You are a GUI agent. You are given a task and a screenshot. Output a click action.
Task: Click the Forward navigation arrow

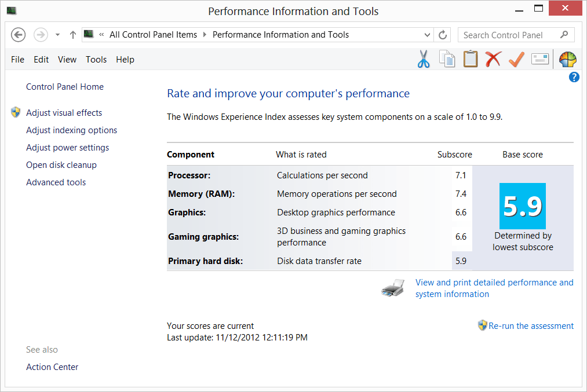[x=41, y=35]
